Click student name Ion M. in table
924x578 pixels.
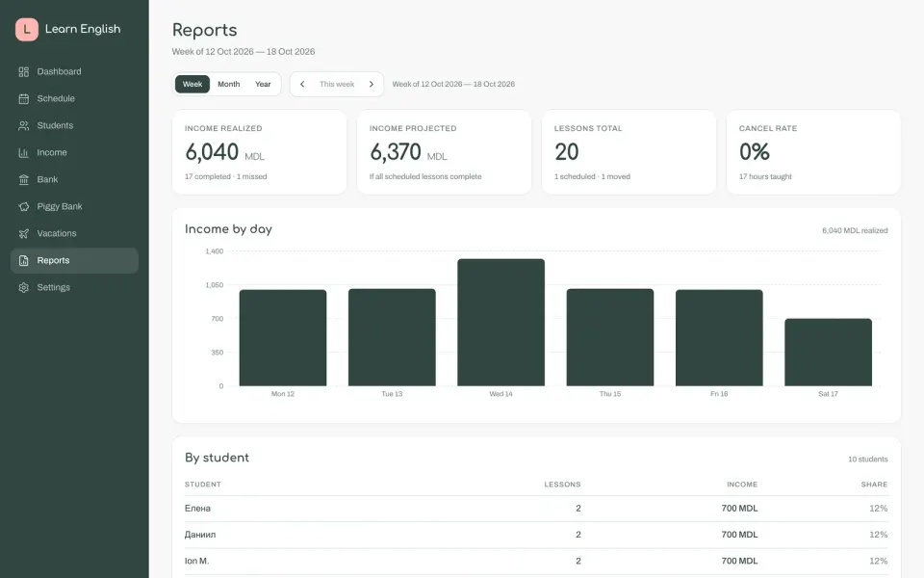(x=196, y=561)
